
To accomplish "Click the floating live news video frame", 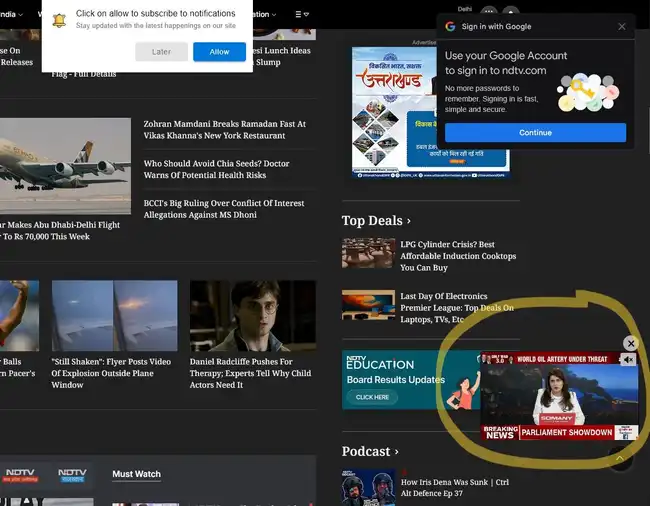I will click(559, 397).
